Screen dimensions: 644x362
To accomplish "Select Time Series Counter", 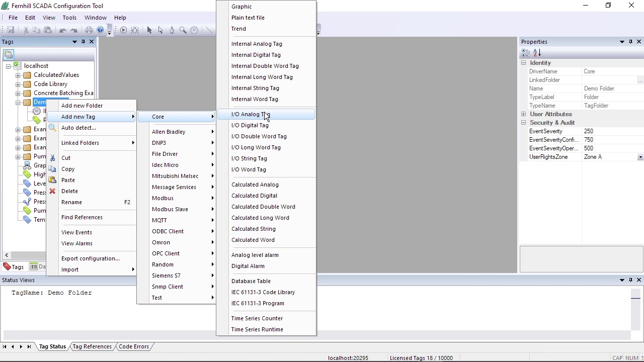I will tap(266, 318).
